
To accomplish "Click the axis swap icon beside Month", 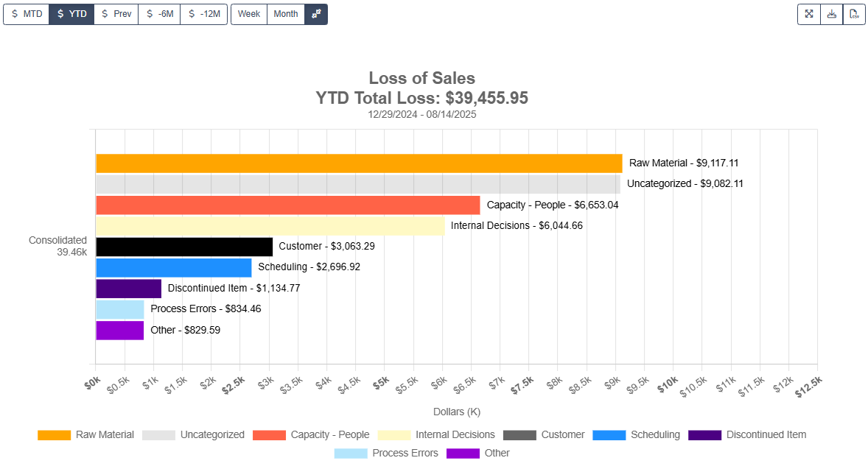I will click(x=316, y=13).
